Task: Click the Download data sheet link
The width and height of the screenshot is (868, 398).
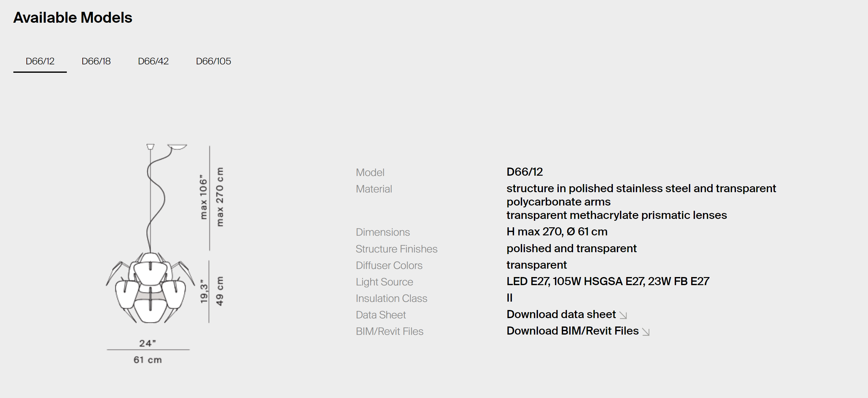Action: [561, 314]
